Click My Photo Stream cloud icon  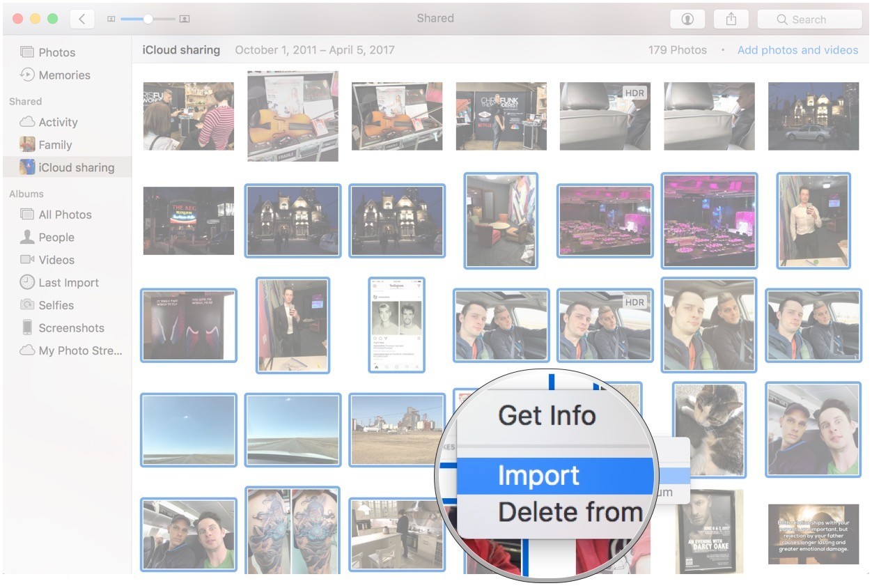(27, 350)
